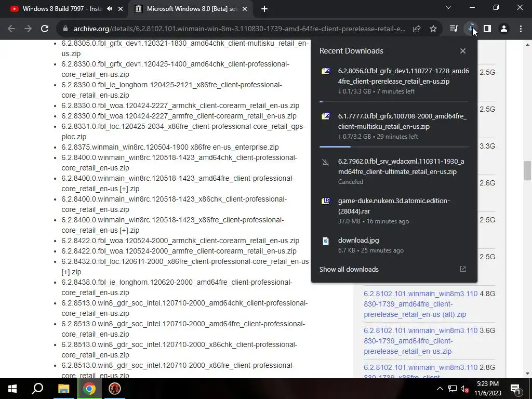Screen dimensions: 532x399
Task: Switch to Chrome on the taskbar
Action: click(89, 389)
